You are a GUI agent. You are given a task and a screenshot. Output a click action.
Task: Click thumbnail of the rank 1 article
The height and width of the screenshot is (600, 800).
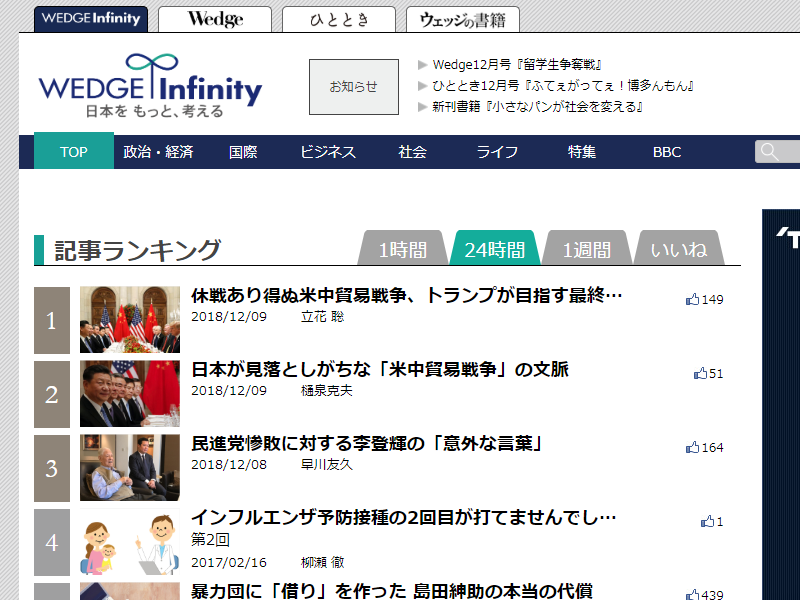pos(130,320)
